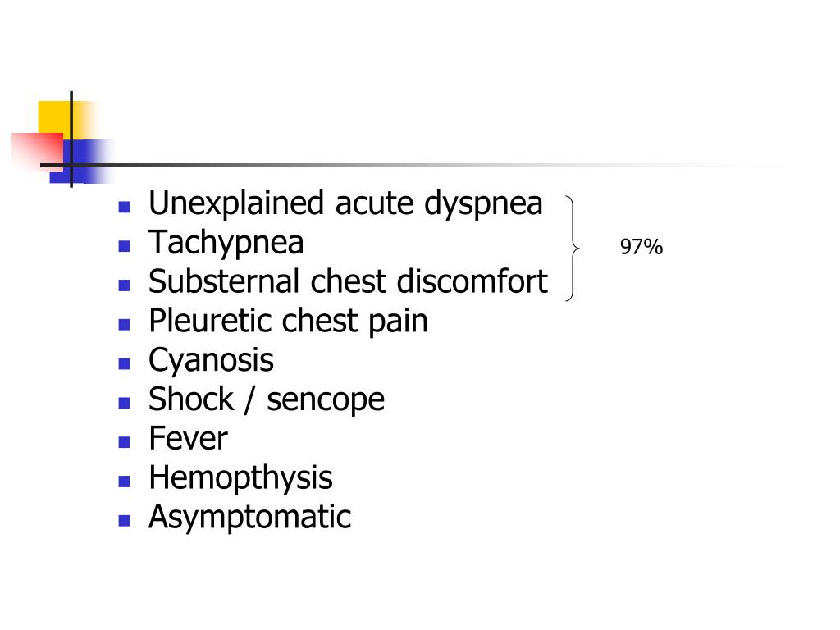Click the bullet beside Hemopthysis
Viewport: 840px width, 630px height.
tap(125, 481)
